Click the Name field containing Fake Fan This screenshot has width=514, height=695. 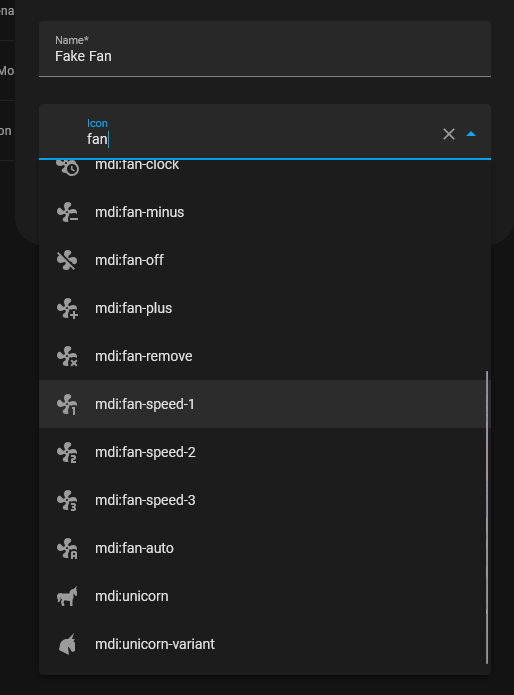(265, 49)
